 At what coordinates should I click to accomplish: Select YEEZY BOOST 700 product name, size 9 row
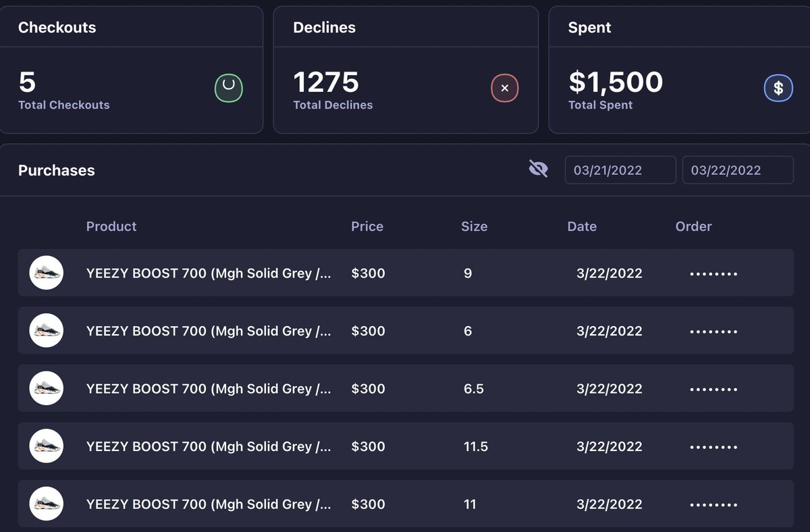point(209,273)
